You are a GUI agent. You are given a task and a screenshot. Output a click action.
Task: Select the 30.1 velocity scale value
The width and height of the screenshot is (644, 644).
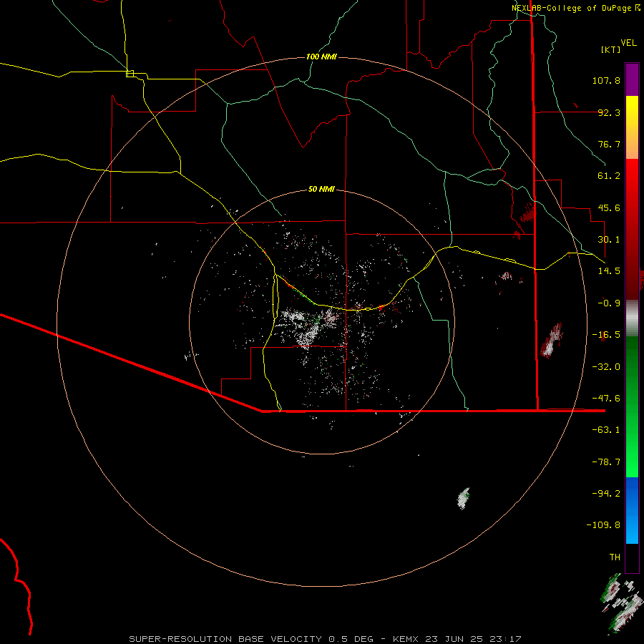coord(609,240)
